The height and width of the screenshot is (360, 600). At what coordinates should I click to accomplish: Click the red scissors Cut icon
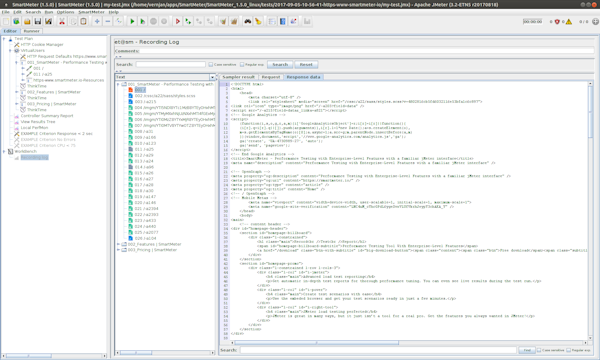point(62,21)
